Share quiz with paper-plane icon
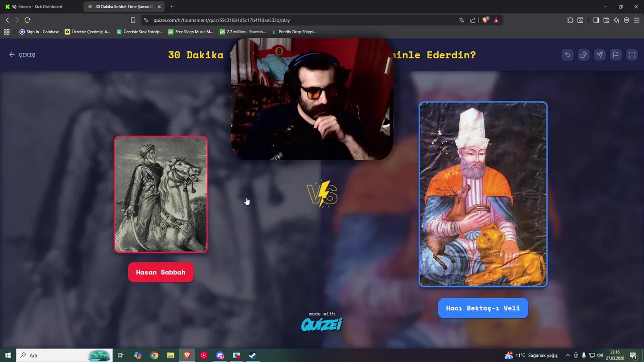 click(600, 55)
